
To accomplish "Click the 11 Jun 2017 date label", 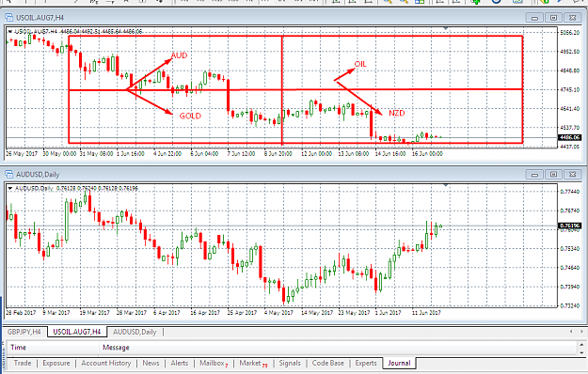I will [426, 312].
